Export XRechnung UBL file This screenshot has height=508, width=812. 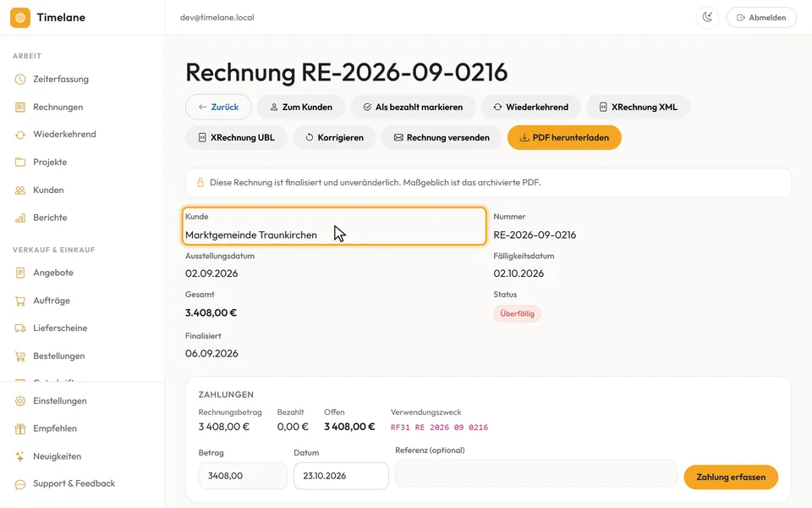[x=236, y=138]
